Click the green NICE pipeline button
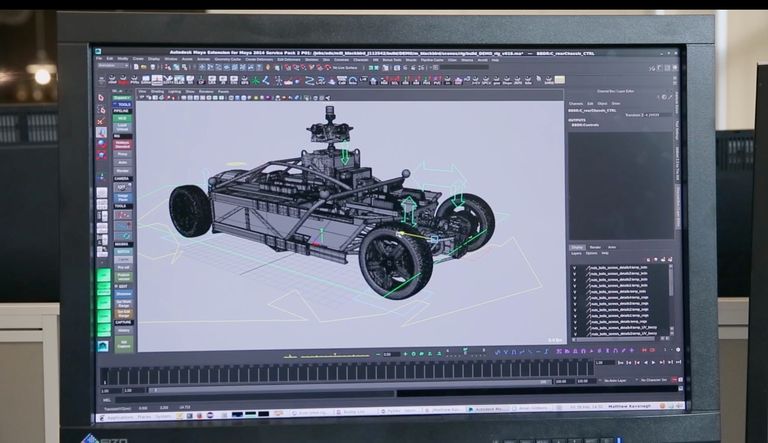The image size is (768, 443). tap(124, 118)
